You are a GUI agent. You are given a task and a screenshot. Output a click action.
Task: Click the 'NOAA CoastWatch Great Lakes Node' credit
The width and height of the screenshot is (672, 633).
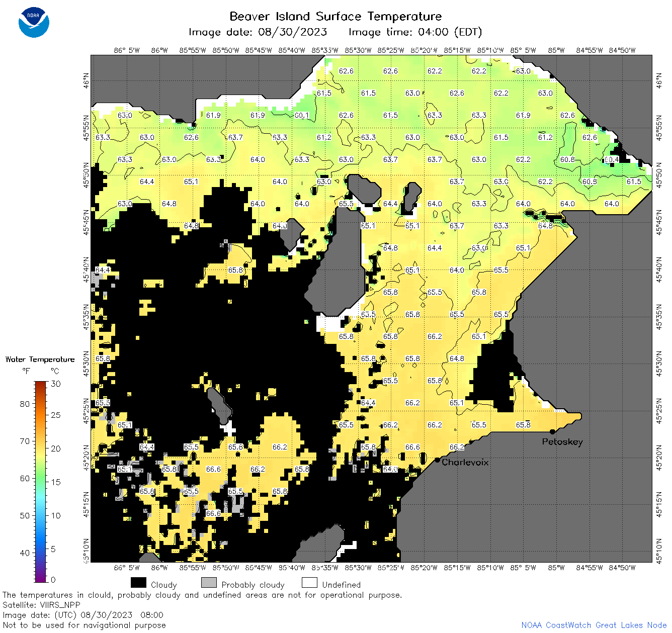pyautogui.click(x=594, y=625)
